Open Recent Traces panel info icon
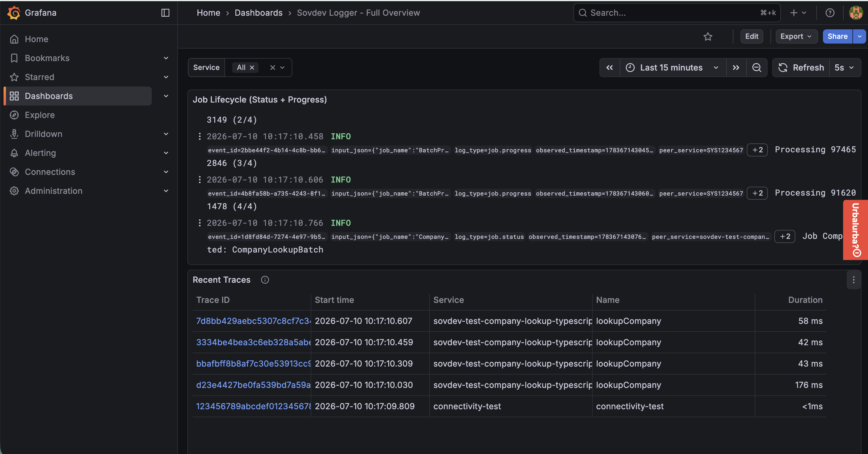The height and width of the screenshot is (454, 868). (x=265, y=280)
